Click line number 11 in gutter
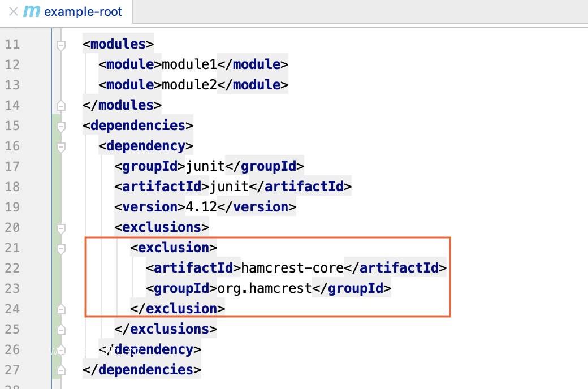This screenshot has height=389, width=588. pos(12,44)
